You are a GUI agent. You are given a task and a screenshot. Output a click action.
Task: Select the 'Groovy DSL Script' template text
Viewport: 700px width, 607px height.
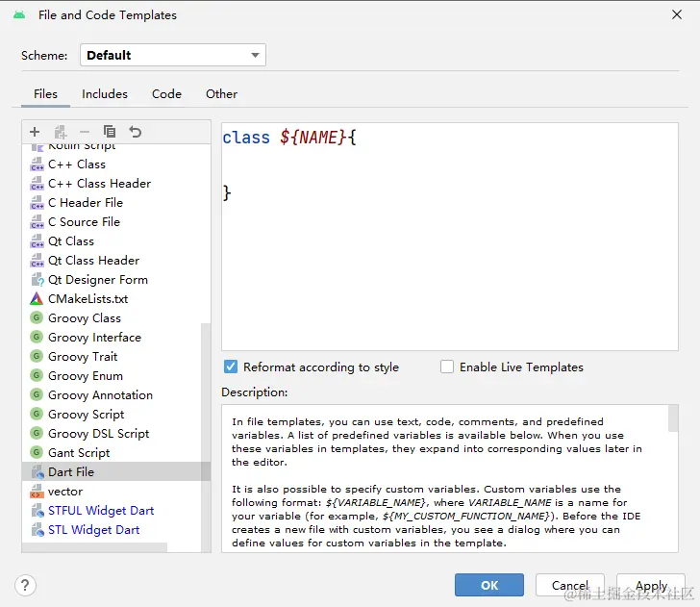pos(99,433)
